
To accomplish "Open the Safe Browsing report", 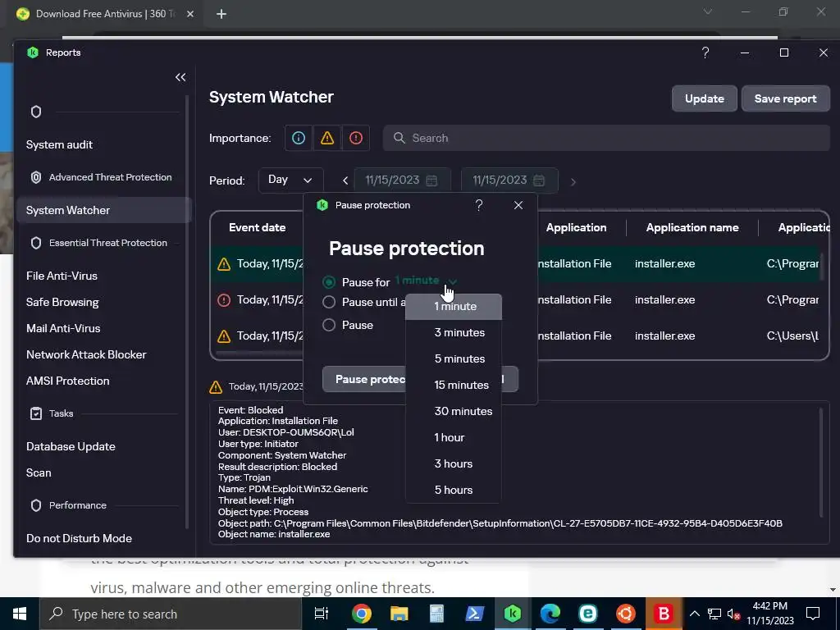I will (62, 302).
